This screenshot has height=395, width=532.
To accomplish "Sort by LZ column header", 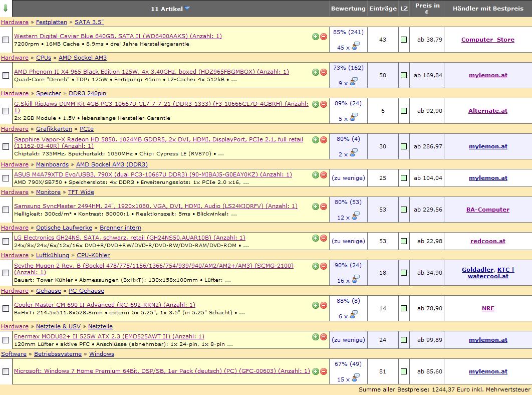I will [404, 9].
